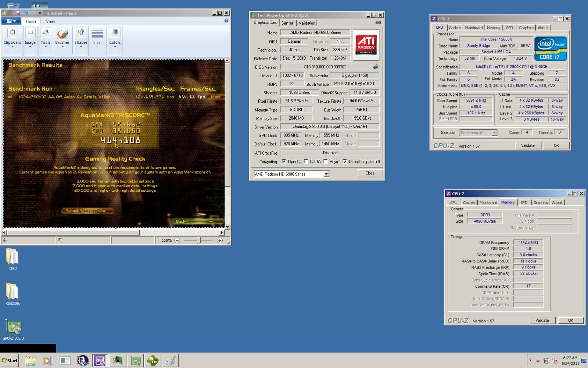Open the Graphics tab in the lower CPU-Z window

(x=541, y=202)
